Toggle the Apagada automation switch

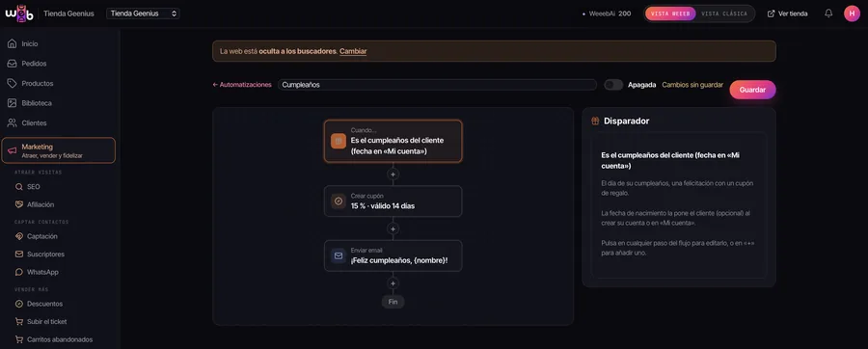613,85
